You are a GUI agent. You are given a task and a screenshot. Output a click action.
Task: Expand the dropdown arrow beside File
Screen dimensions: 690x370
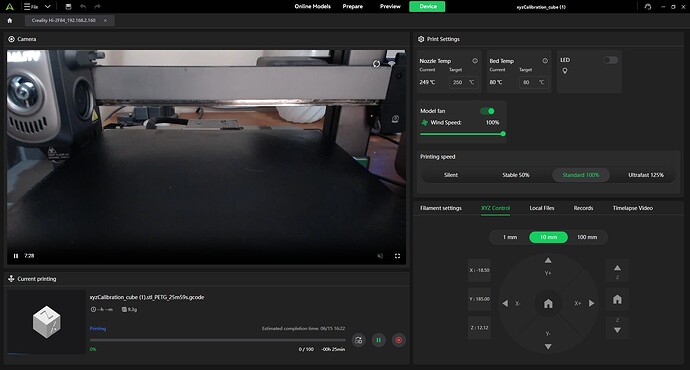(x=48, y=7)
